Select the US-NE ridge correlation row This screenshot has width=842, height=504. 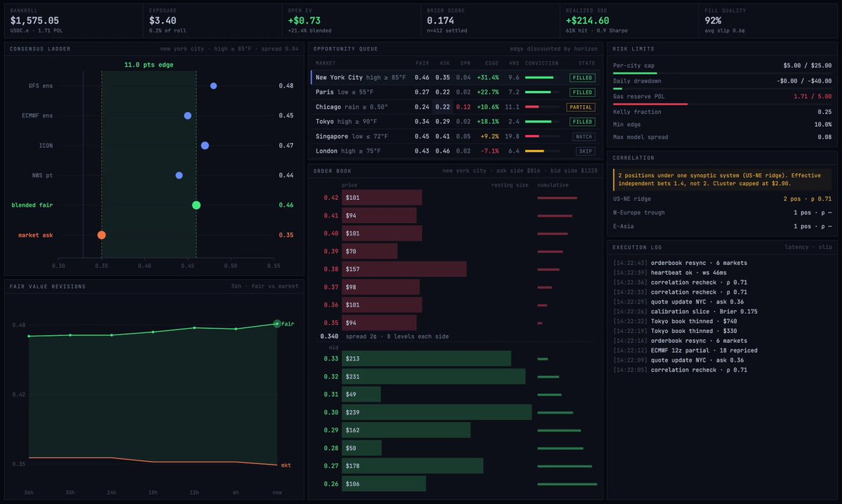pyautogui.click(x=722, y=199)
